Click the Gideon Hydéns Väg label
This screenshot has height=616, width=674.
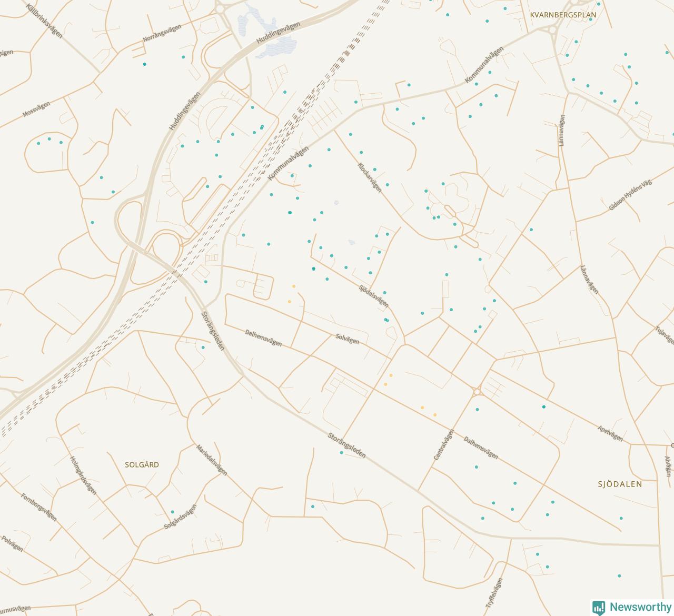pyautogui.click(x=630, y=195)
